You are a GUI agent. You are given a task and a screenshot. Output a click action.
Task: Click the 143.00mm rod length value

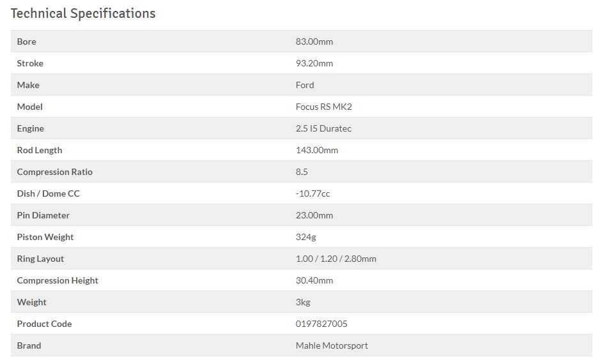point(317,150)
